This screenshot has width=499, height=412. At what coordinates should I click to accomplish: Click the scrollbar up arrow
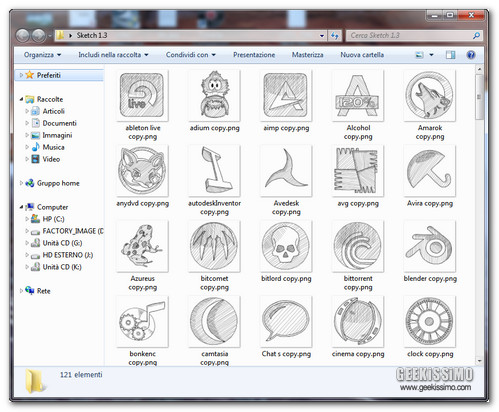(x=479, y=69)
